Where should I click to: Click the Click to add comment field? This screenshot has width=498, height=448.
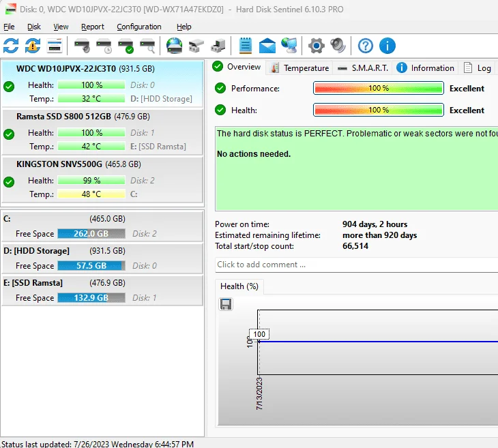tap(356, 265)
